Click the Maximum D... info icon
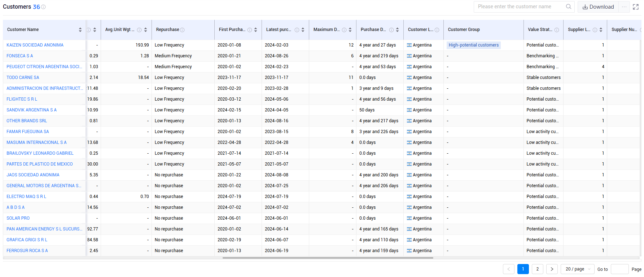 (344, 30)
